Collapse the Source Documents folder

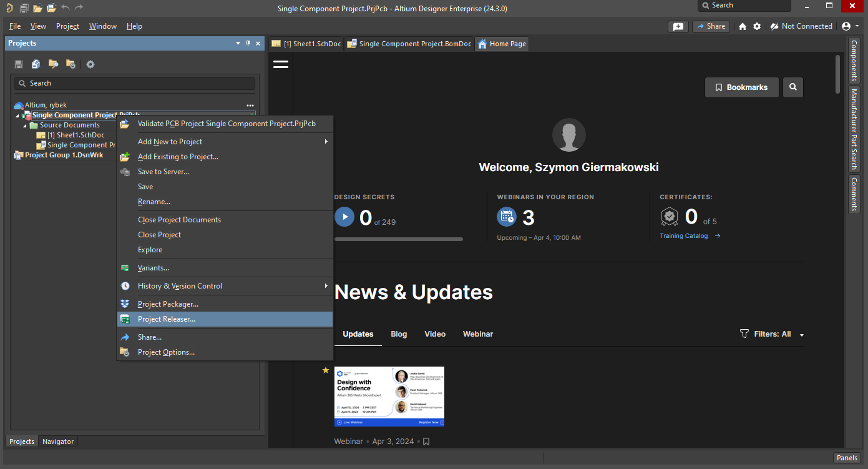[x=25, y=126]
